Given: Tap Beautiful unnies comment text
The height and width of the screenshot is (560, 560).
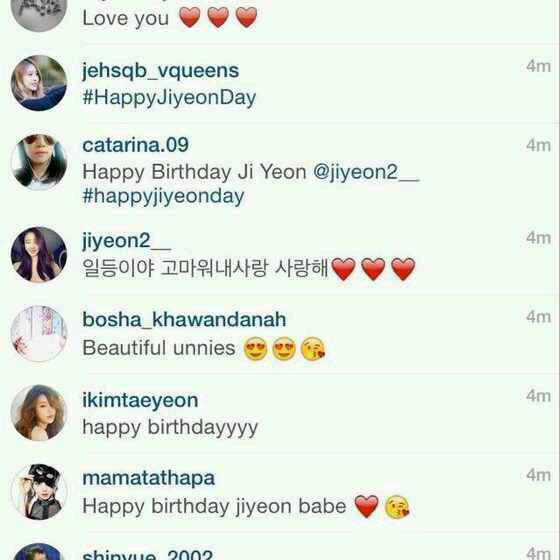Looking at the screenshot, I should (x=159, y=348).
